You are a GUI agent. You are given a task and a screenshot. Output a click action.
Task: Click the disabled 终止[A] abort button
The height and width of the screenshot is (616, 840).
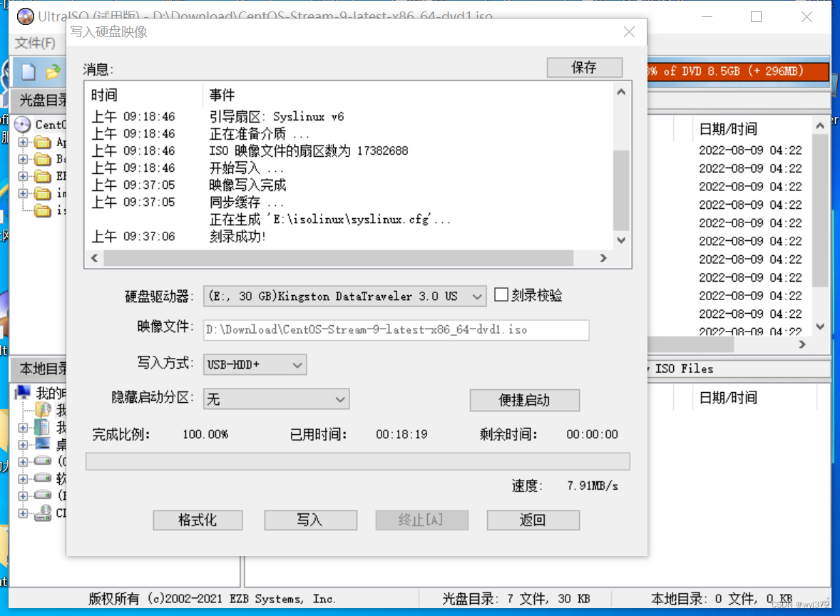(421, 520)
